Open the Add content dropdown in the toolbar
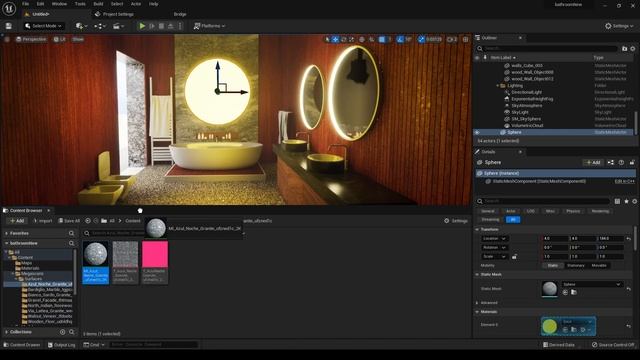Viewport: 640px width, 360px height. pyautogui.click(x=81, y=26)
